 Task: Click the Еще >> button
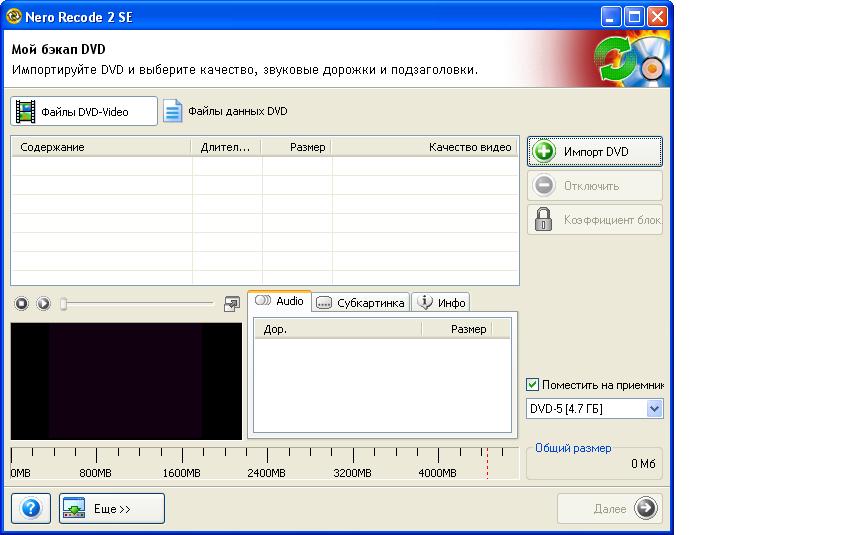click(x=112, y=508)
